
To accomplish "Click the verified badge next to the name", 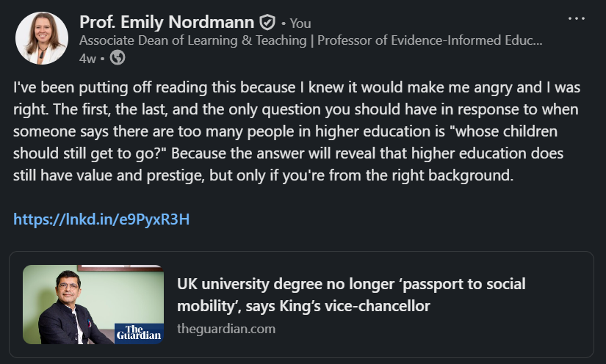I will point(267,22).
